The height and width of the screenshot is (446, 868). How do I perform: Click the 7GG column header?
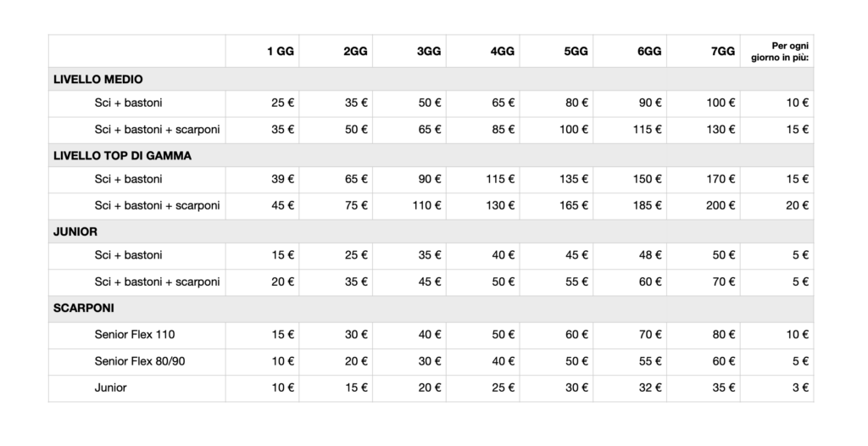(x=723, y=52)
